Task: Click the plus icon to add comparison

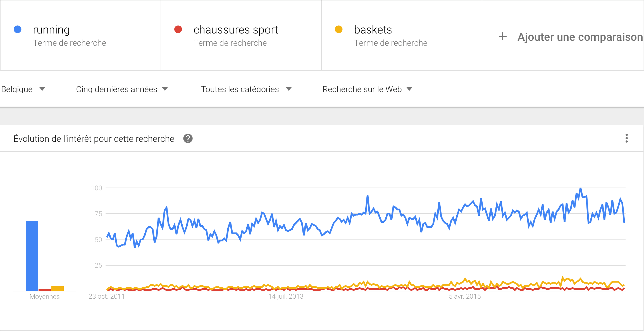Action: point(502,36)
